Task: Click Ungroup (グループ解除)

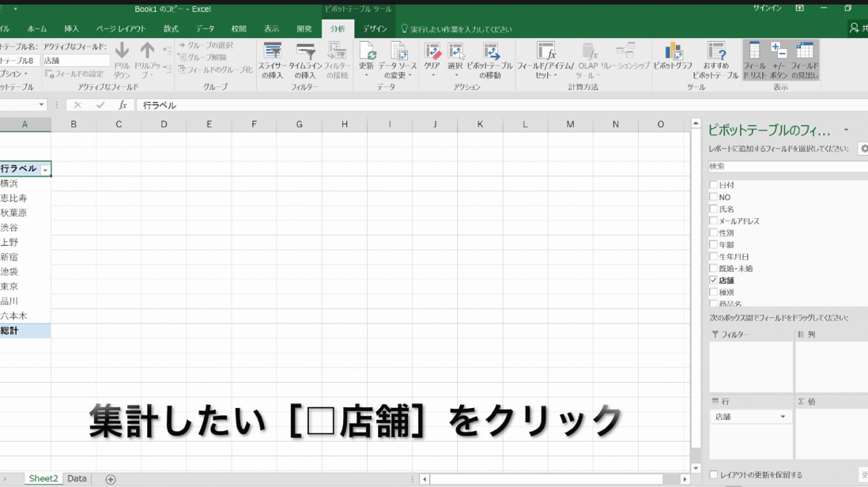Action: [202, 58]
